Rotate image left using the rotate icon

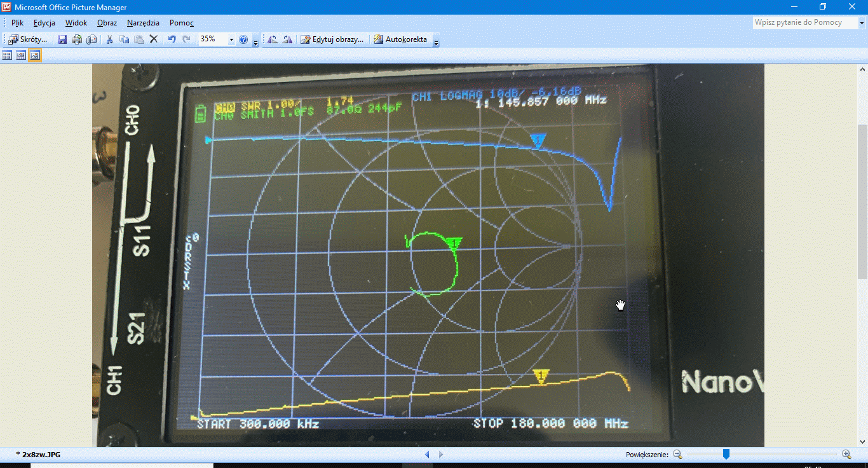[273, 39]
